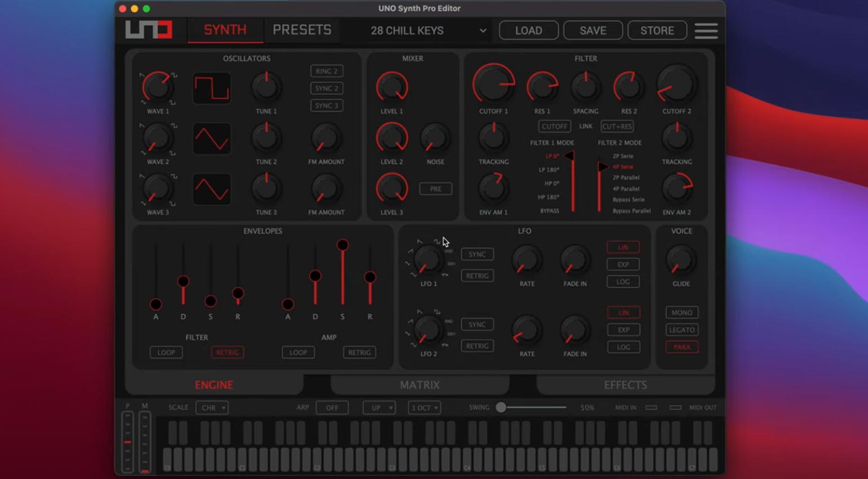Screen dimensions: 868x479
Task: Click the Oscillator 1 square waveform display
Action: click(x=211, y=88)
